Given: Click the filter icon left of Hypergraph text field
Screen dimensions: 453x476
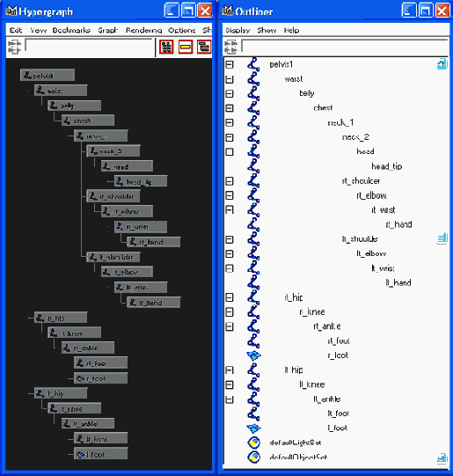Looking at the screenshot, I should (x=14, y=47).
